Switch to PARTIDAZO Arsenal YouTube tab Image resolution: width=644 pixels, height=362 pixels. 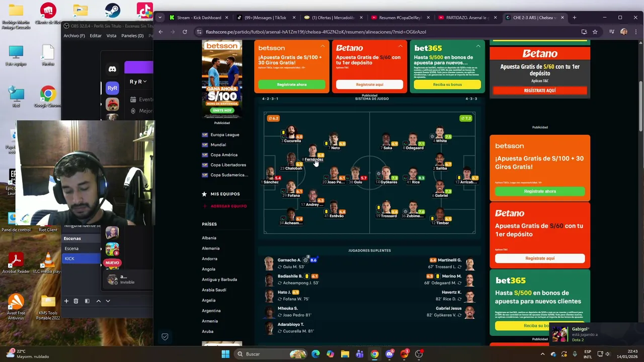[467, 18]
